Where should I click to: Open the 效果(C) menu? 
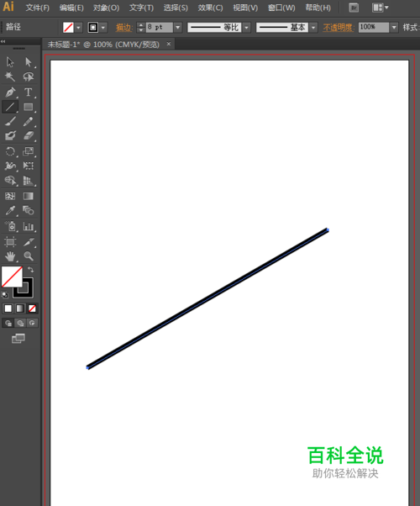[210, 8]
